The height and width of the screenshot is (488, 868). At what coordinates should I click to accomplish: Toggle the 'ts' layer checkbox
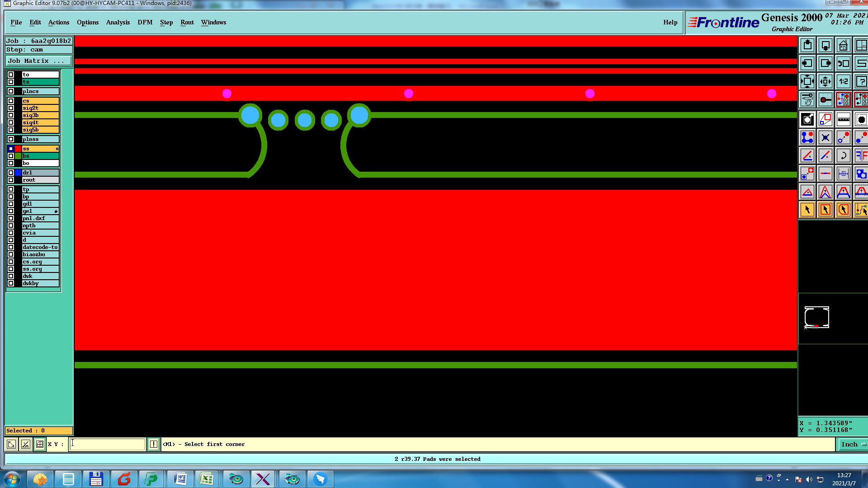tap(11, 82)
